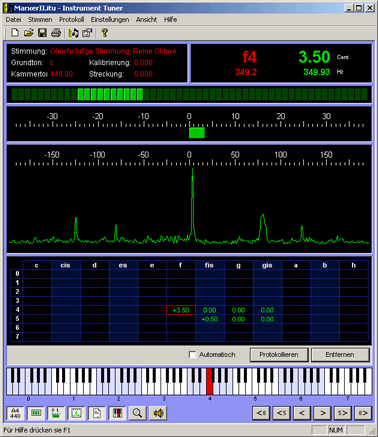The image size is (378, 437).
Task: Select the '0.00' cell under g row 4
Action: [x=239, y=310]
